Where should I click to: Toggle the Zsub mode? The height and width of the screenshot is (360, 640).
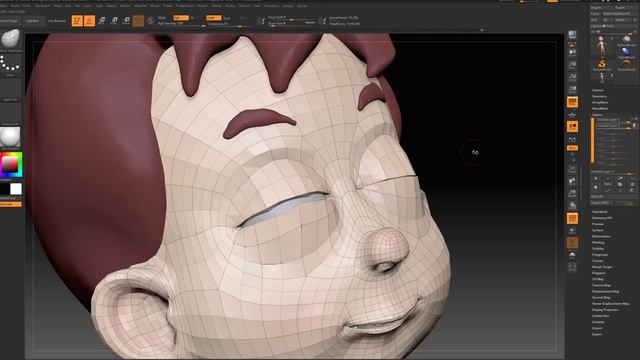[x=227, y=18]
